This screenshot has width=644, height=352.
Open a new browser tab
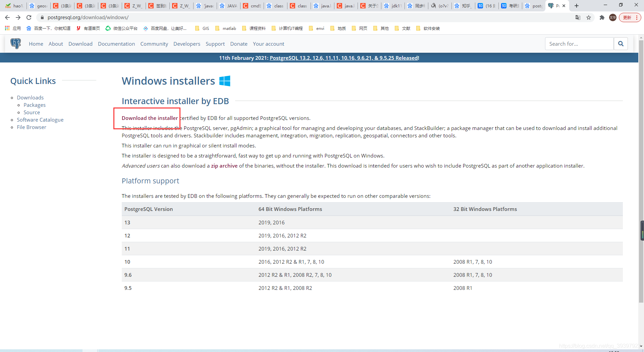(577, 6)
